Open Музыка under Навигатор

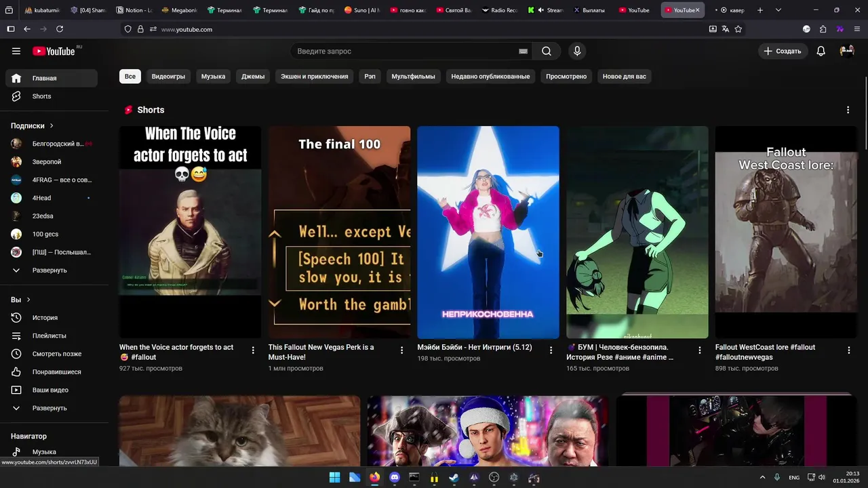click(x=52, y=452)
